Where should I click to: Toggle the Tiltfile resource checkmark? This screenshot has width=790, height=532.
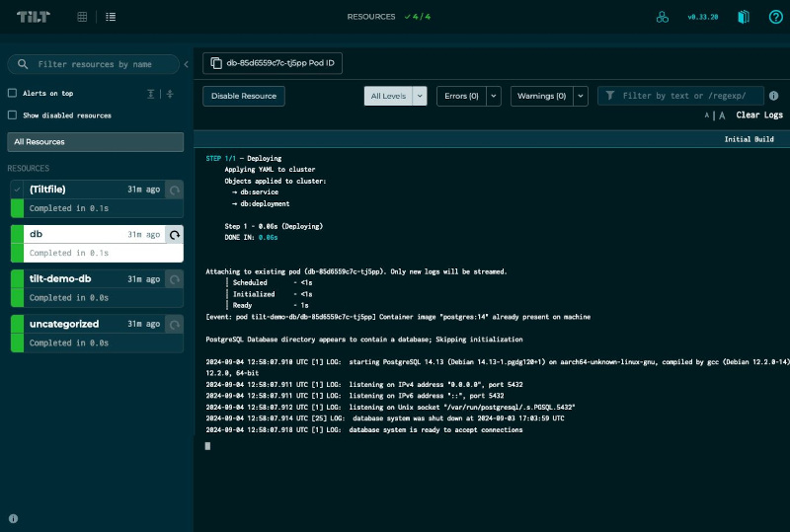point(17,189)
